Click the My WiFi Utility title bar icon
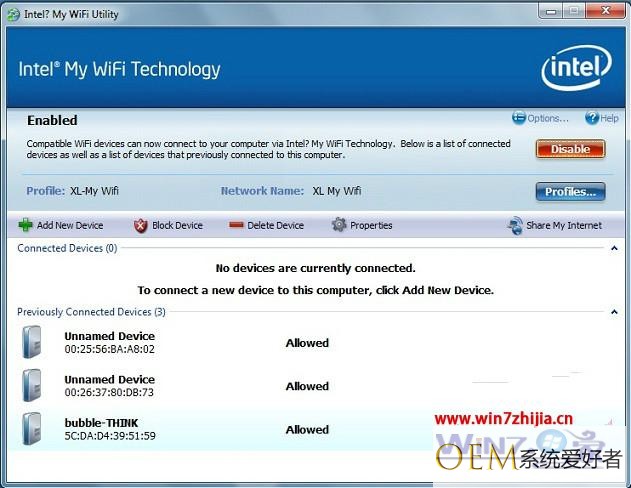The image size is (631, 488). tap(13, 14)
